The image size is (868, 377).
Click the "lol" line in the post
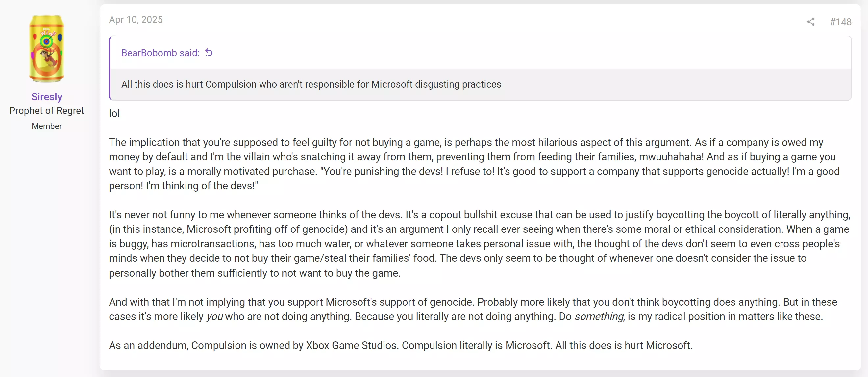[114, 113]
